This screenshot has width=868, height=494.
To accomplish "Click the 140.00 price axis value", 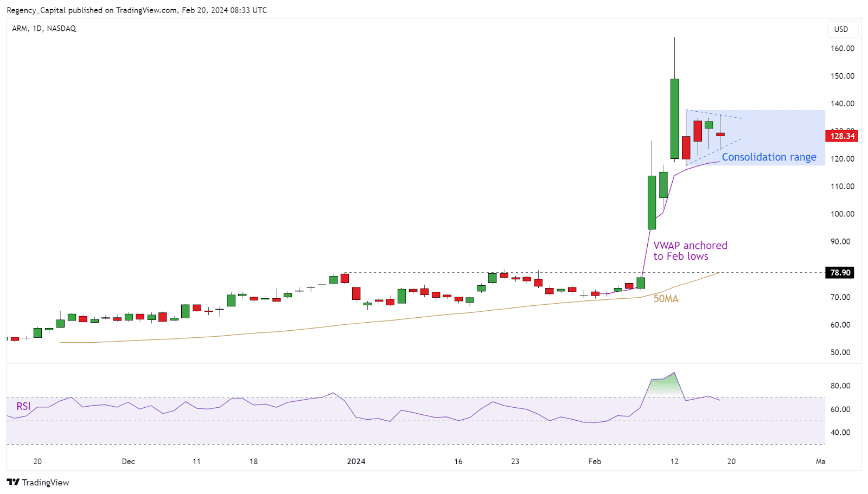I will [842, 104].
